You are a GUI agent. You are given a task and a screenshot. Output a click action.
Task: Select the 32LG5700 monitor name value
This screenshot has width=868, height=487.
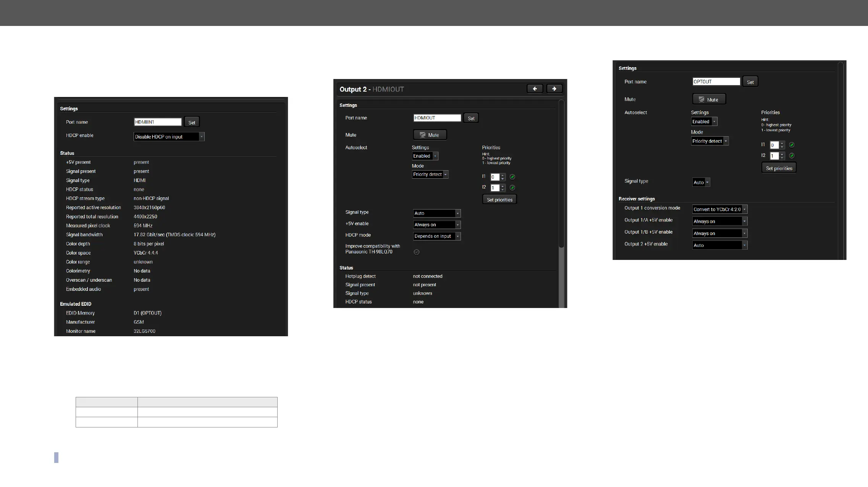point(144,331)
